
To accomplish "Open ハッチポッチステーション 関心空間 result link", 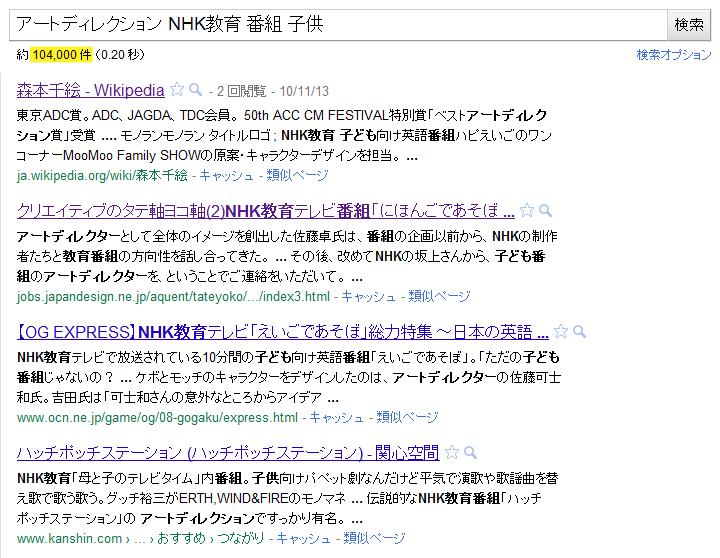I will (228, 453).
